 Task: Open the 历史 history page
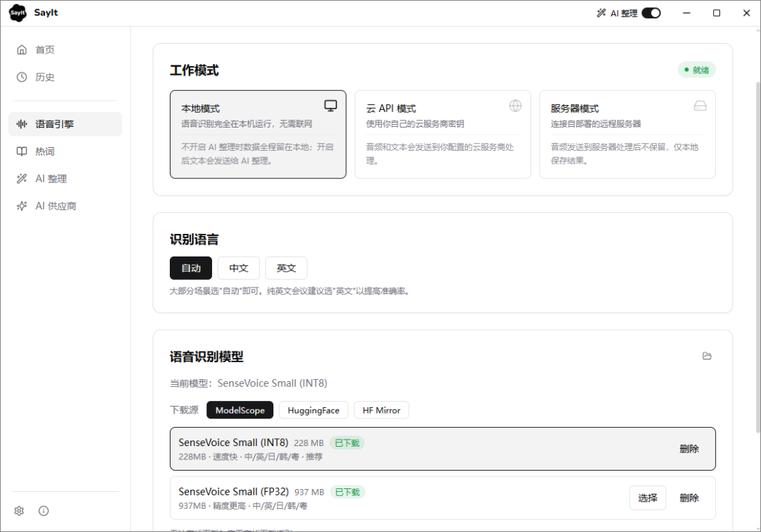65,77
